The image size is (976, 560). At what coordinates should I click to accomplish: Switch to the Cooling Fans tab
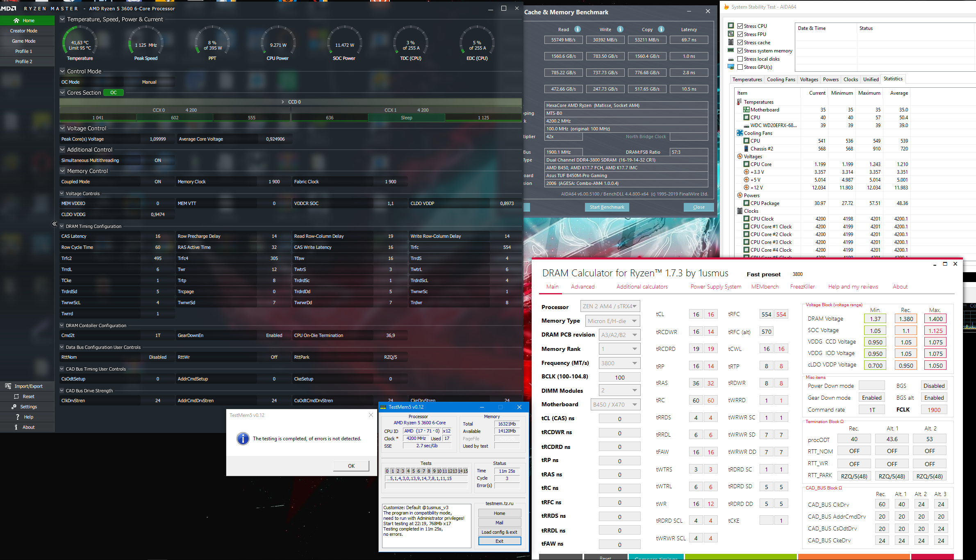(780, 80)
